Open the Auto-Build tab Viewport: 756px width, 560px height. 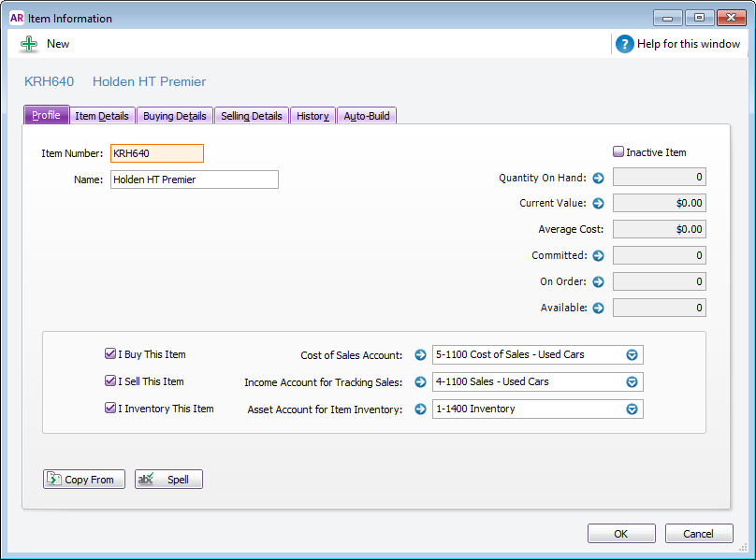pyautogui.click(x=367, y=116)
